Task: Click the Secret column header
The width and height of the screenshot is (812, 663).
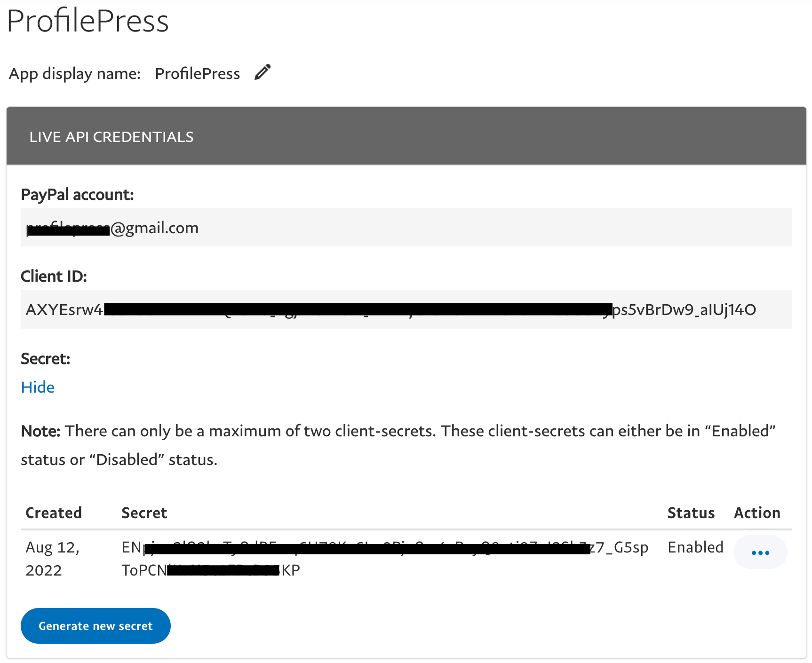Action: point(144,513)
